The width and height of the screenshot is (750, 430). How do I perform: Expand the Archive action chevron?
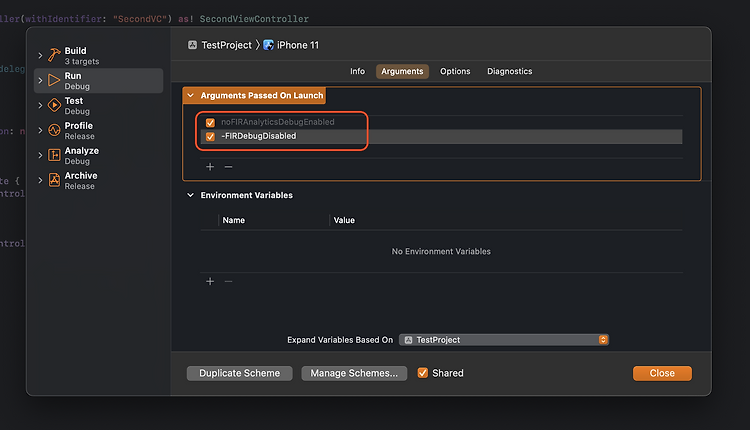pyautogui.click(x=40, y=180)
